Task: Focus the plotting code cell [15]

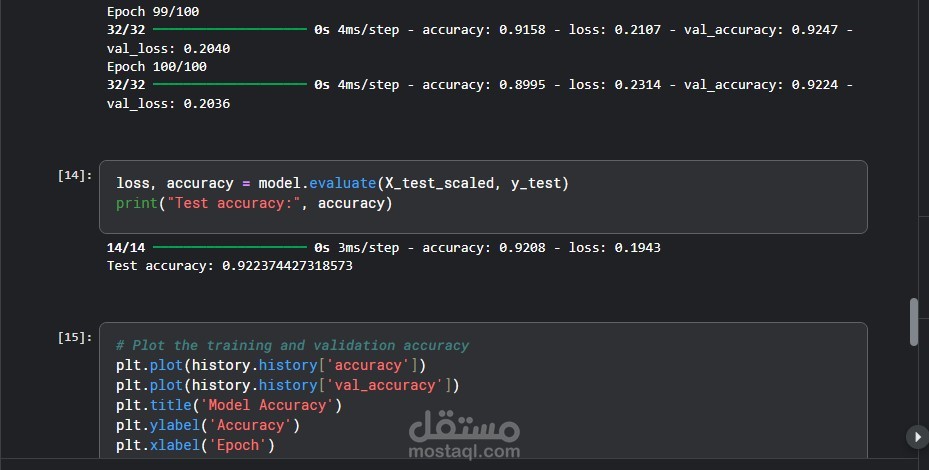Action: [483, 390]
